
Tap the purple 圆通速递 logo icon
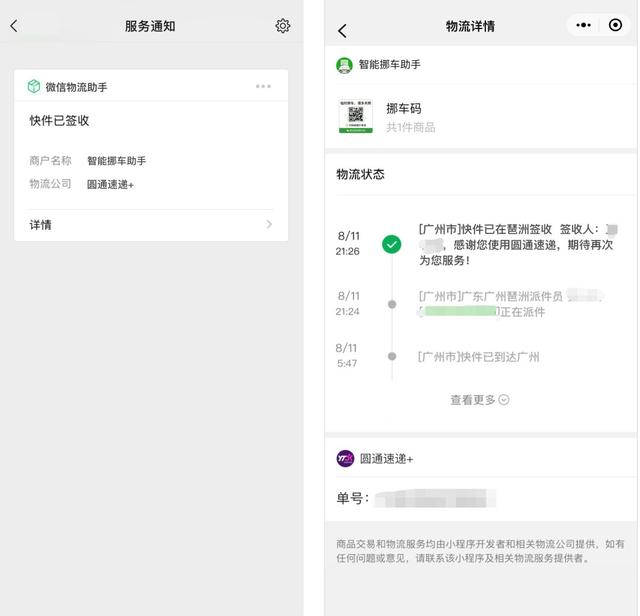[345, 458]
